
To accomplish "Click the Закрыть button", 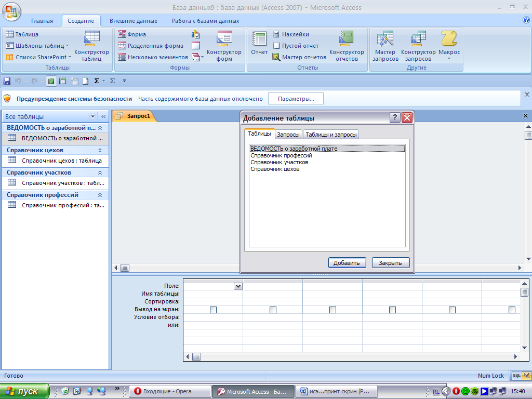I will 391,262.
